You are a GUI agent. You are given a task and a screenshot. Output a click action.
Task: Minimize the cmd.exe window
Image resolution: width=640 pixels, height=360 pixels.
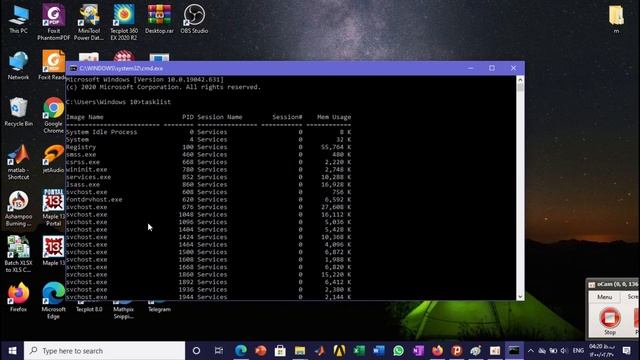[471, 68]
